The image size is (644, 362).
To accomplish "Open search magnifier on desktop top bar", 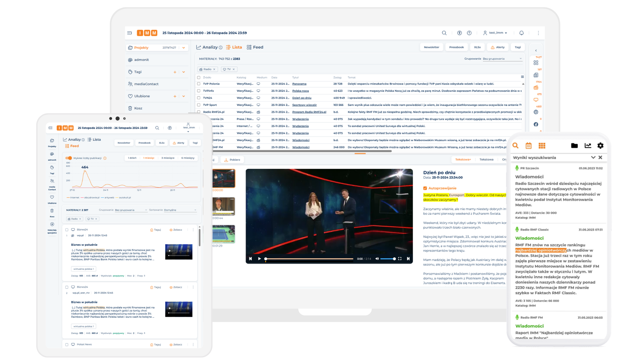I will [x=444, y=33].
